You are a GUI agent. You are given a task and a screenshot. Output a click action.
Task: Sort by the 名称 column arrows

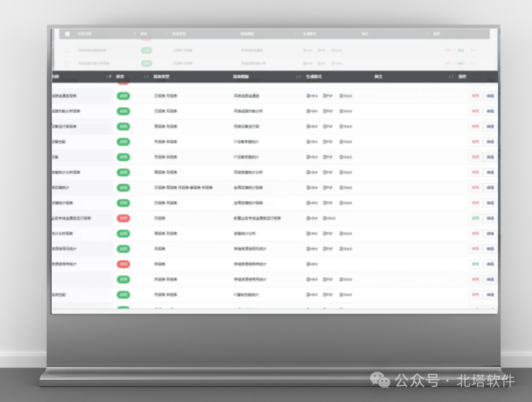pos(108,77)
